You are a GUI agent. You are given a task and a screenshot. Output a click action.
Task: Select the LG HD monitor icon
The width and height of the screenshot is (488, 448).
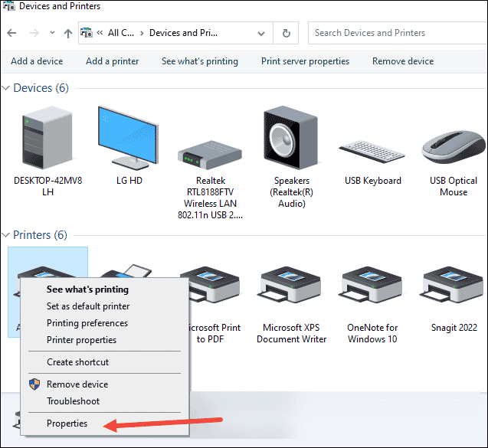[x=128, y=138]
